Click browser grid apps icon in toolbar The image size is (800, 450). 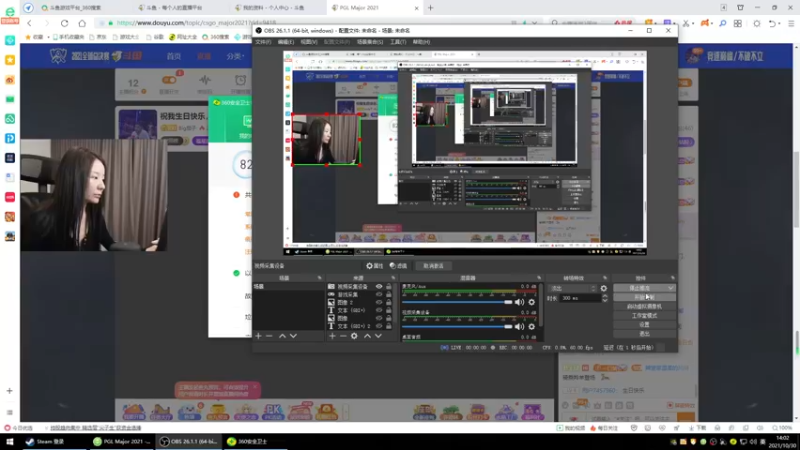click(x=738, y=23)
